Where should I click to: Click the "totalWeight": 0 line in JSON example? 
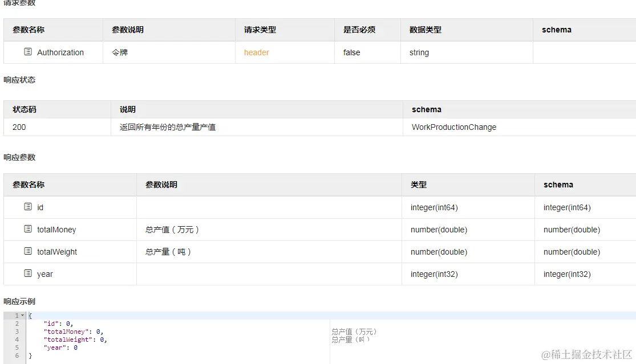point(75,340)
